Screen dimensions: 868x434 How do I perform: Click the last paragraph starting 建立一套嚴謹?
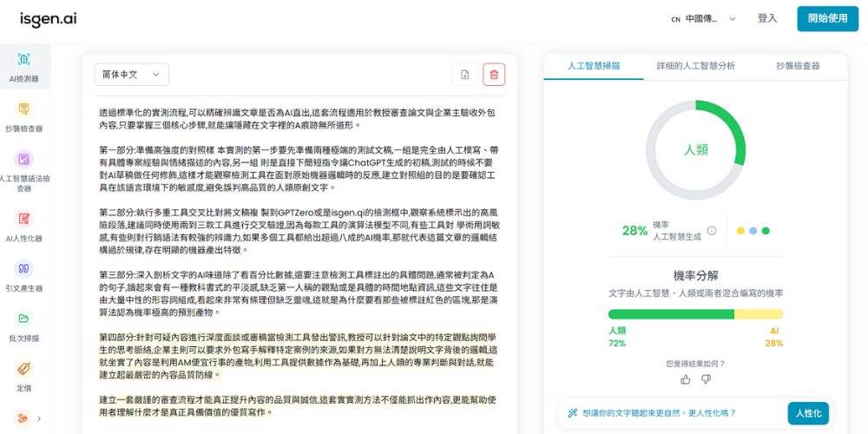click(298, 405)
